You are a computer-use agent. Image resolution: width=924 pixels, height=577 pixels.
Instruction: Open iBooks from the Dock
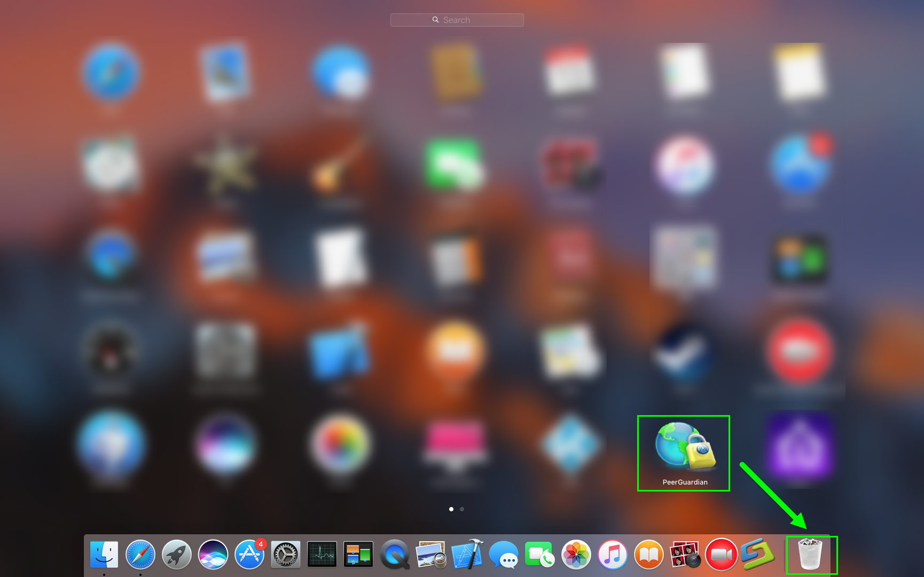(x=648, y=555)
